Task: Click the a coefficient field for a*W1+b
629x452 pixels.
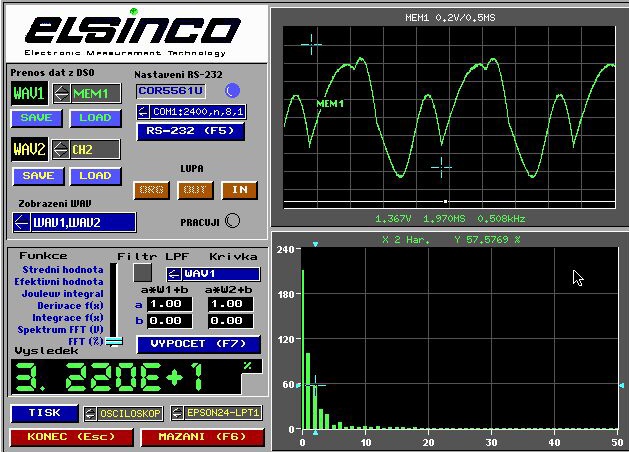Action: [x=170, y=304]
